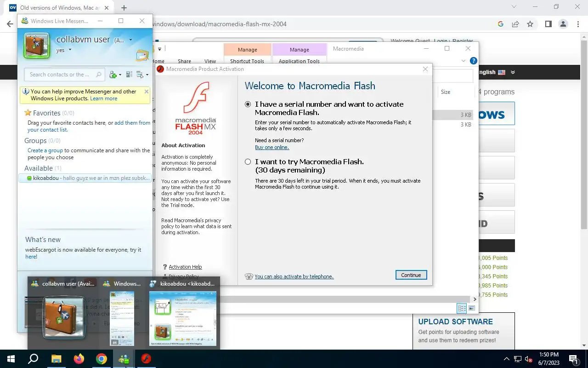This screenshot has height=368, width=588.
Task: Open the Chrome three-dot menu
Action: [x=577, y=24]
